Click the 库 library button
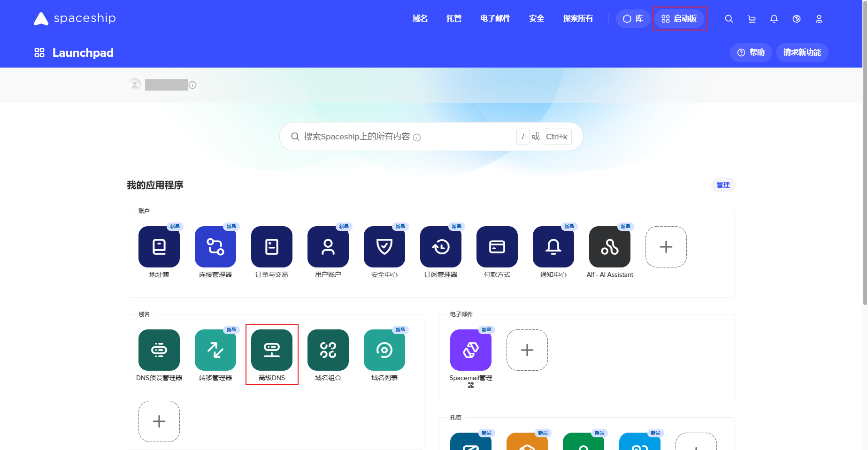 click(x=633, y=19)
